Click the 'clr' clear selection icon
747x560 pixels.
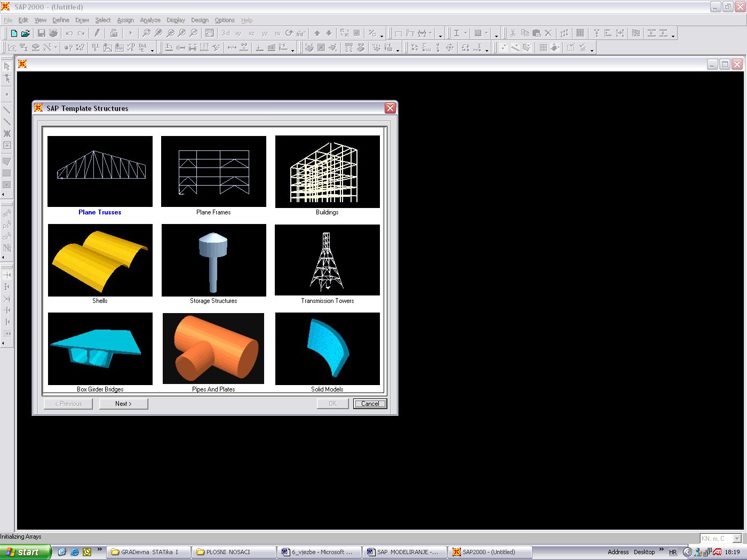[7, 236]
